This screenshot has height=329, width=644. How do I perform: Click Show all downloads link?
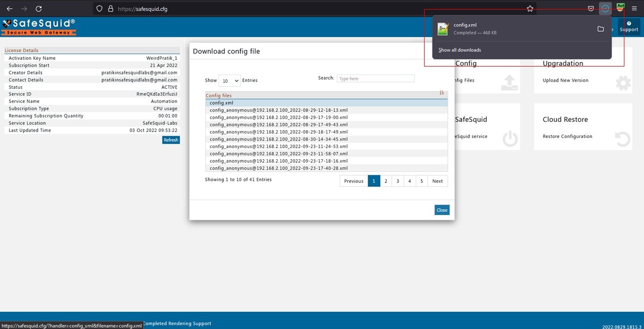[x=460, y=50]
